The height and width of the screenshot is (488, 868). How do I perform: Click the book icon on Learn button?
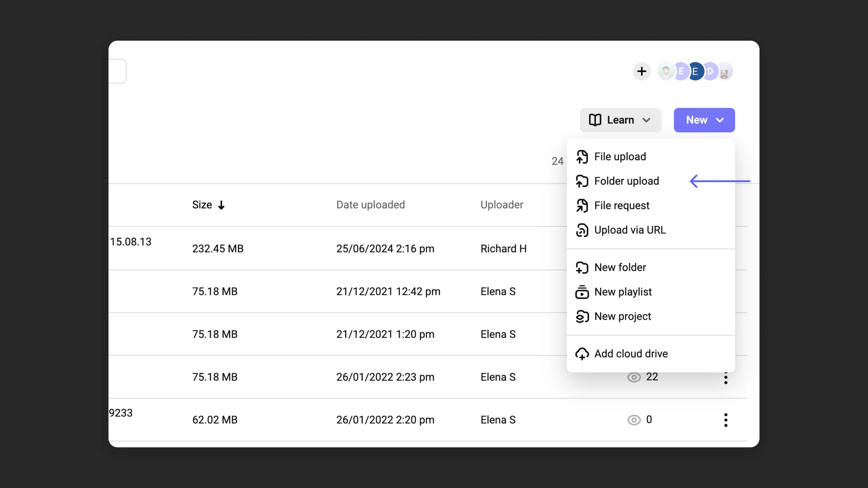pos(595,120)
